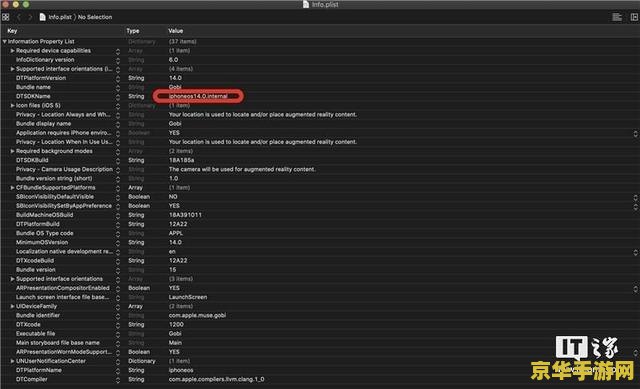Expand CFBundleSupportedPlatforms row
640x389 pixels.
(x=12, y=188)
